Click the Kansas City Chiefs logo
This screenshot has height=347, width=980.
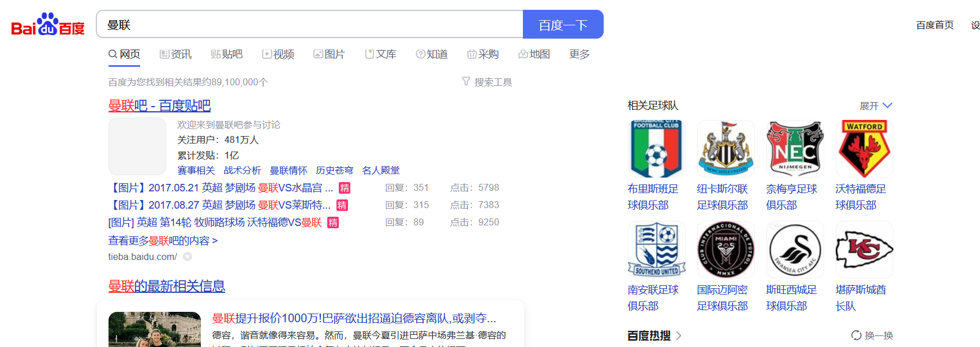865,250
